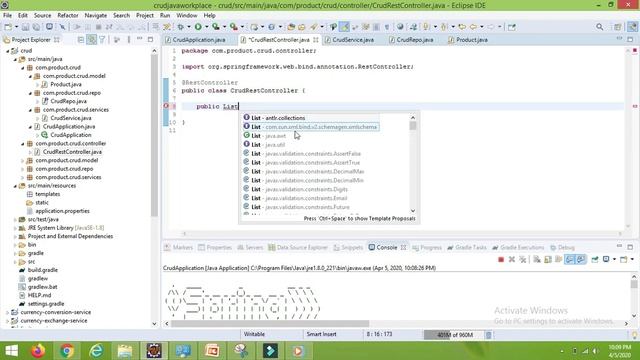Click the Save All toolbar icon
This screenshot has width=640, height=360.
tap(36, 27)
